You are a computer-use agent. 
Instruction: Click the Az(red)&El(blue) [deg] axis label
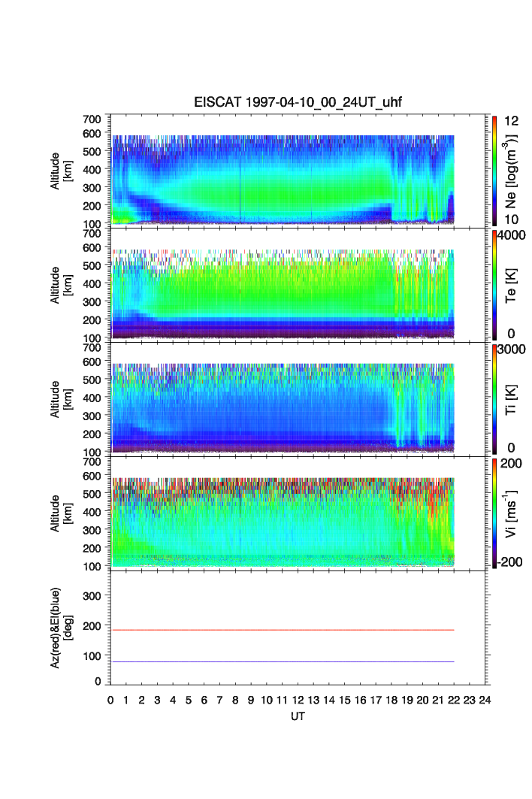click(62, 628)
